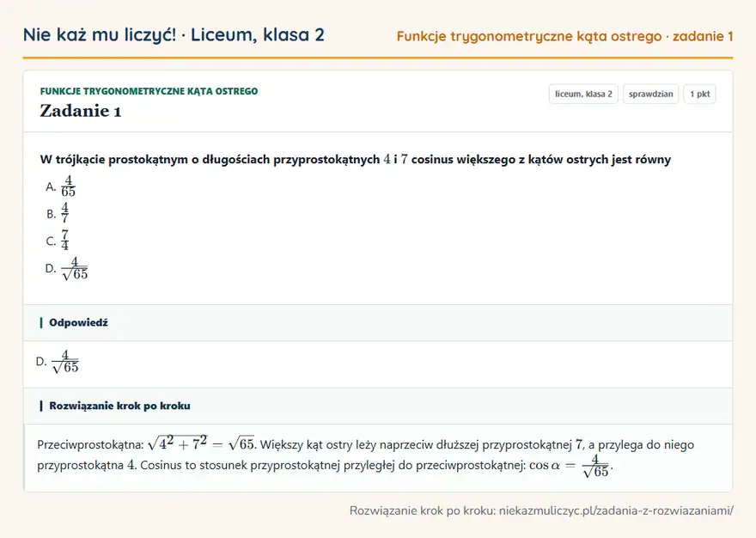Click the 'cos α' result formula

[x=570, y=466]
